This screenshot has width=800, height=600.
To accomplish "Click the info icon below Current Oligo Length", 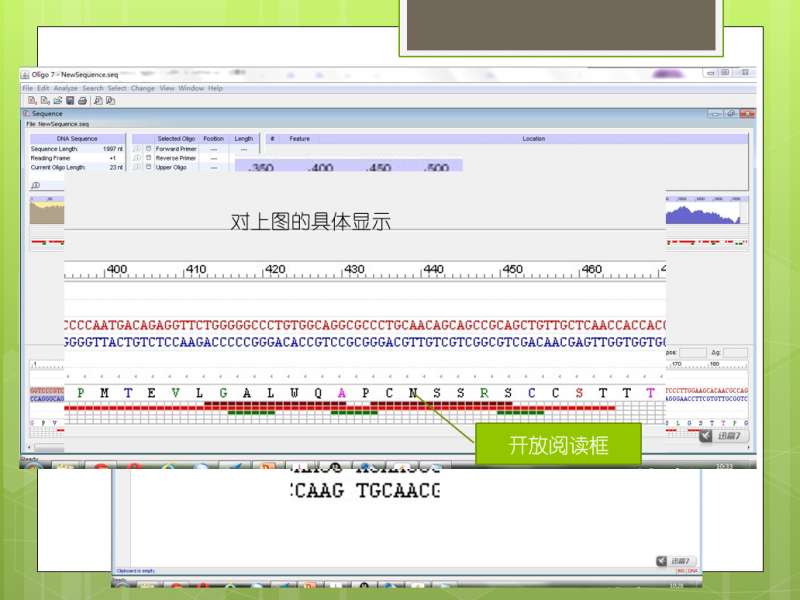I will (x=35, y=185).
